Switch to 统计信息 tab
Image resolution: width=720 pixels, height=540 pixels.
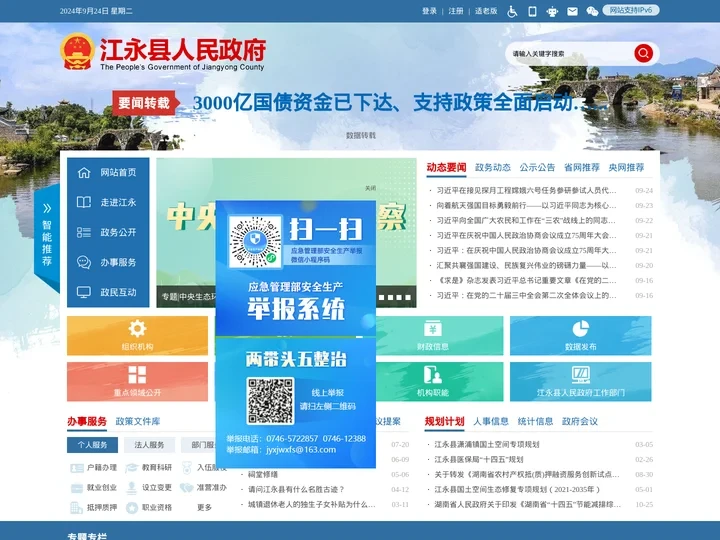535,422
